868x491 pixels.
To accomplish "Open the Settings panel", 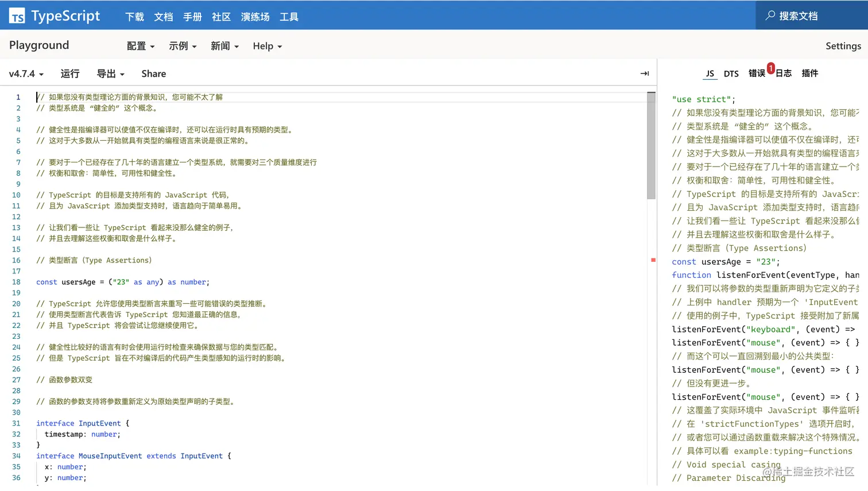I will pyautogui.click(x=843, y=46).
